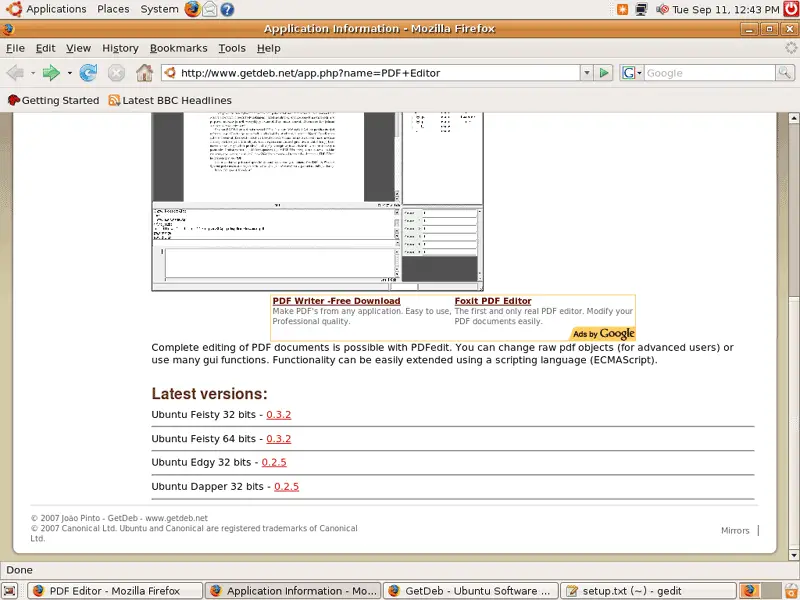Click the network monitor tray icon
Image resolution: width=800 pixels, height=600 pixels.
(641, 9)
